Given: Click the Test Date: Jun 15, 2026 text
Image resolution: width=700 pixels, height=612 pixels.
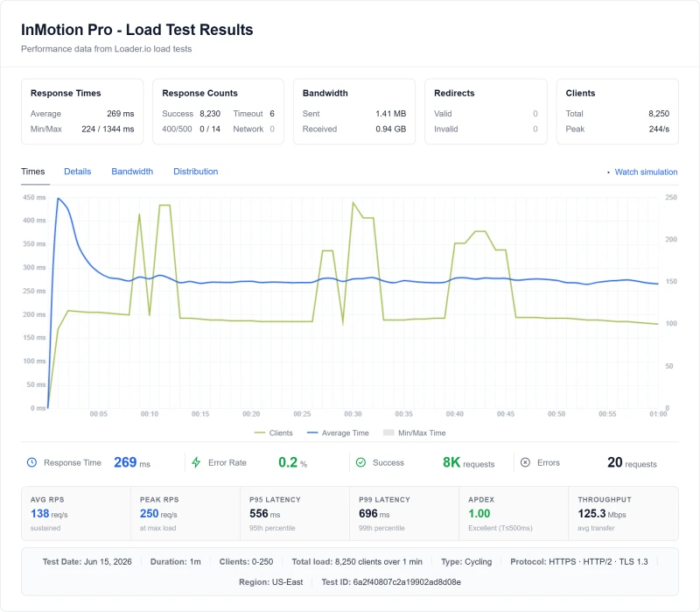Looking at the screenshot, I should [x=87, y=561].
